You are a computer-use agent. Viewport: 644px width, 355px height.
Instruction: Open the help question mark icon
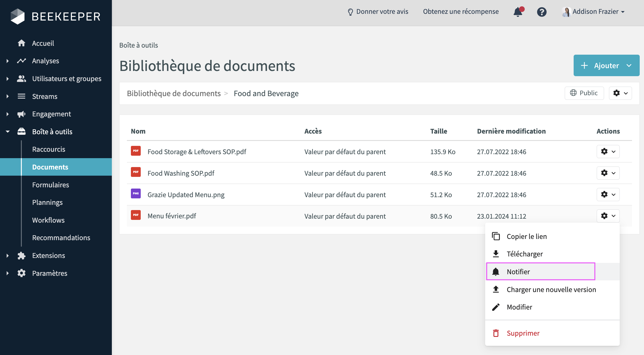(542, 12)
